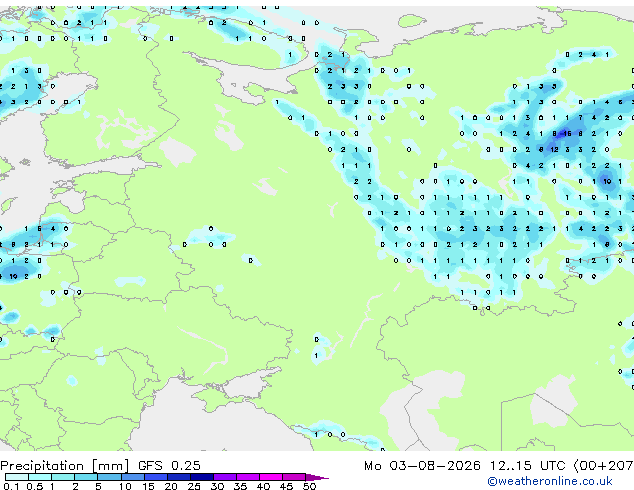The height and width of the screenshot is (490, 634).
Task: Click the '25' legend scale label
Action: pos(194,486)
